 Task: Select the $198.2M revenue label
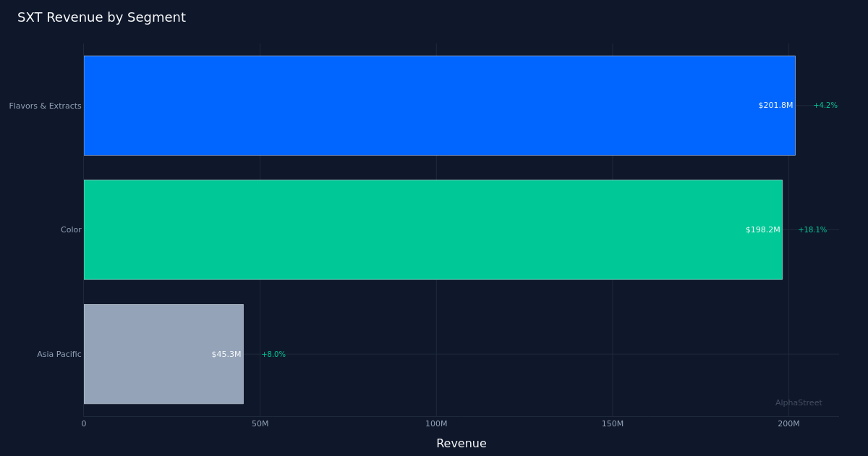(x=762, y=229)
